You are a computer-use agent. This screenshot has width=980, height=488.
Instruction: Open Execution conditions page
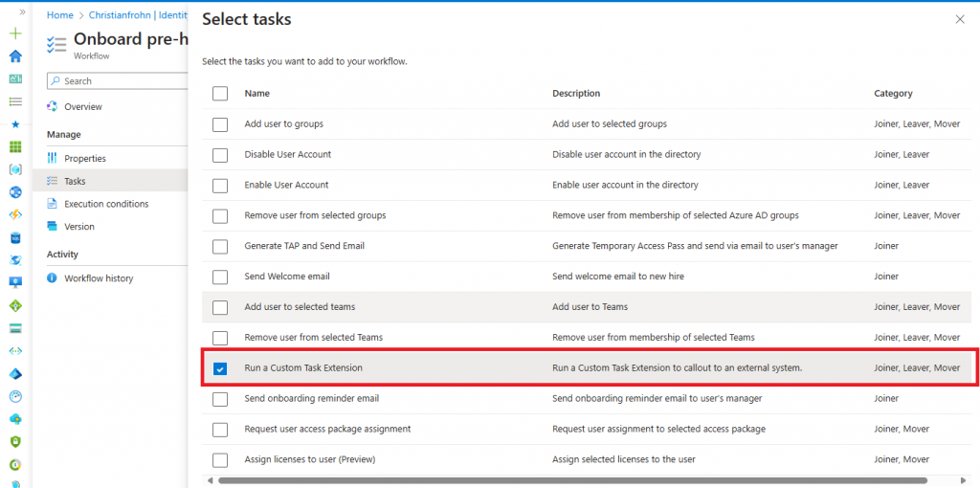(x=106, y=204)
